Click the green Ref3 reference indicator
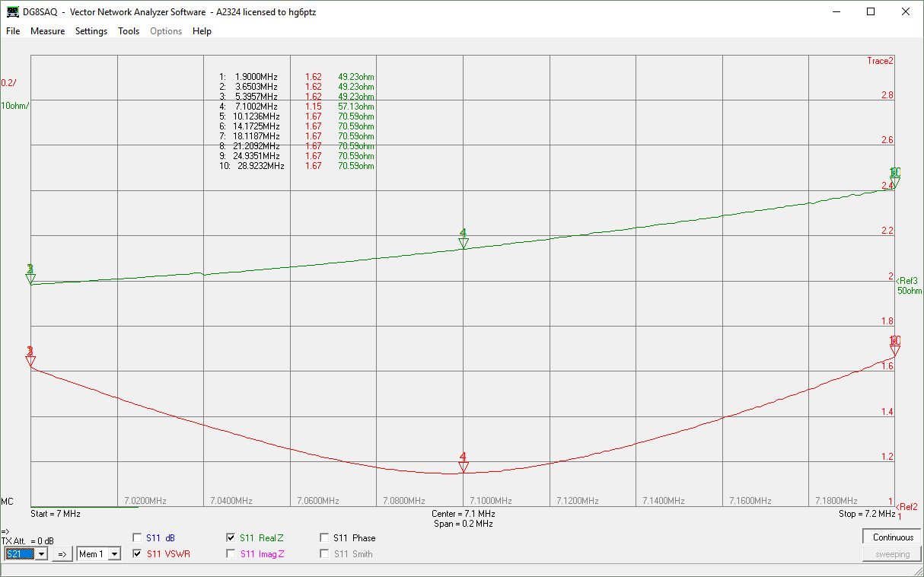Screen dimensions: 924x577 [906, 281]
